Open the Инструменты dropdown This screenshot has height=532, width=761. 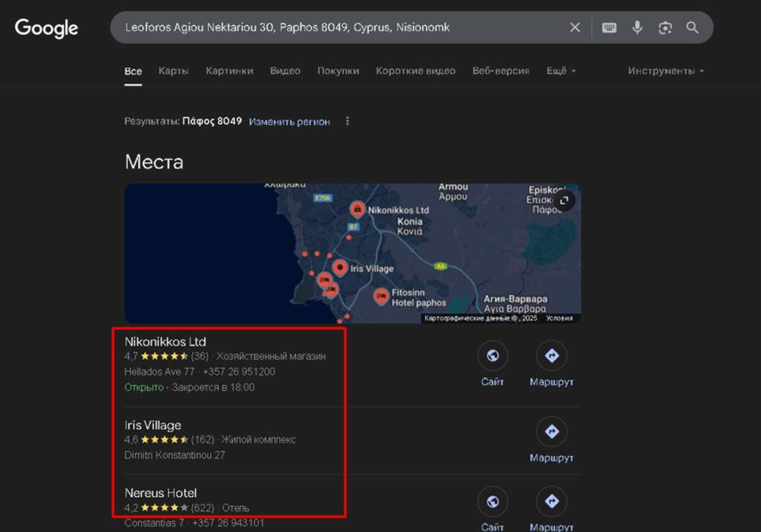(x=666, y=71)
